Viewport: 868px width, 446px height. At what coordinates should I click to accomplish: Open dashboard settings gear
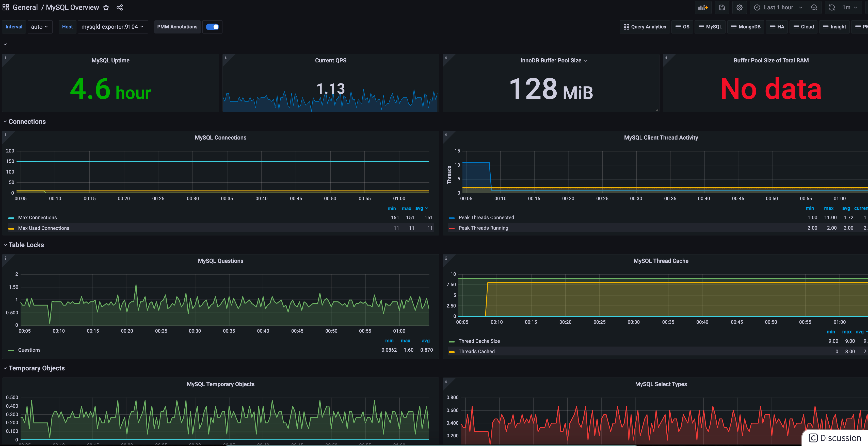coord(739,7)
